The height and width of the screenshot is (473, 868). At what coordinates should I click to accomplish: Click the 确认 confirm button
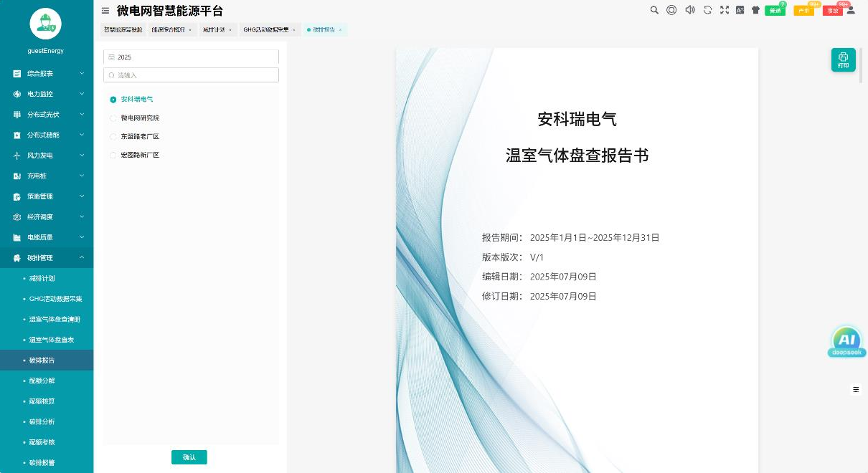tap(189, 457)
